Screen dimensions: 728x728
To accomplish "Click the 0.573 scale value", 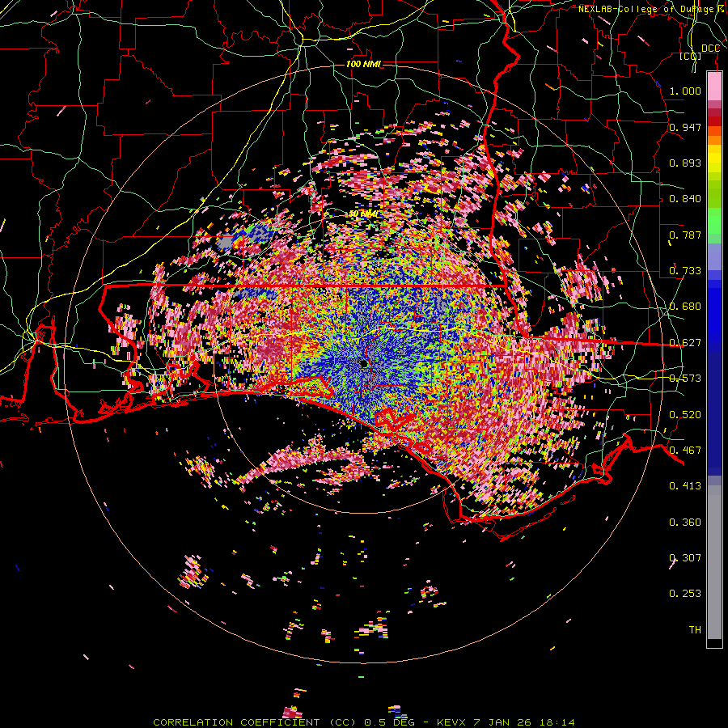I will pyautogui.click(x=685, y=378).
